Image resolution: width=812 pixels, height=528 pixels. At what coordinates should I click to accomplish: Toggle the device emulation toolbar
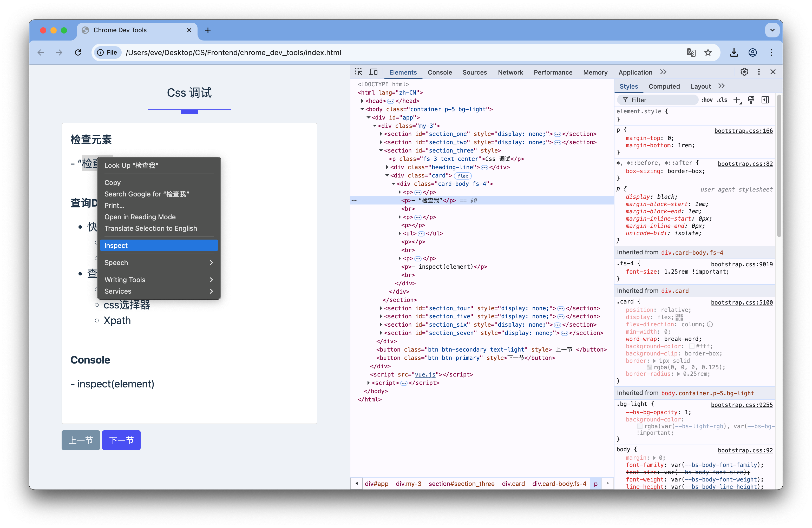(373, 72)
